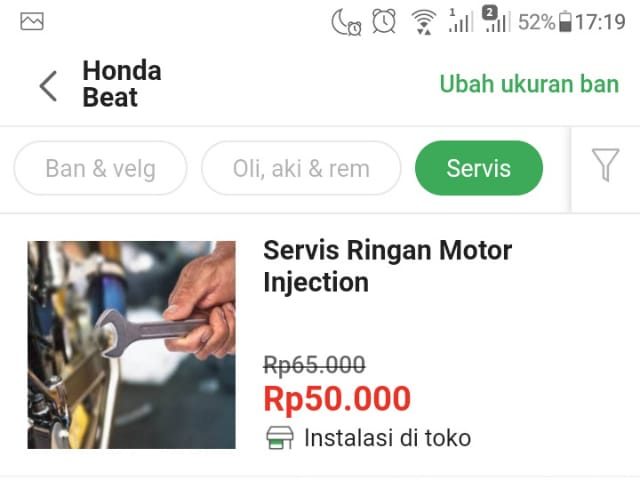Tap the Instalasi di toko label

pyautogui.click(x=388, y=438)
